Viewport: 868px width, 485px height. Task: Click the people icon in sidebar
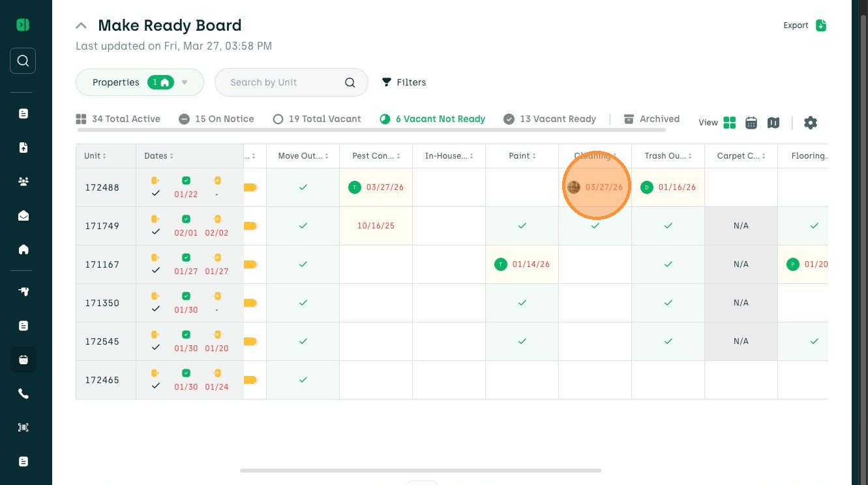(x=23, y=181)
